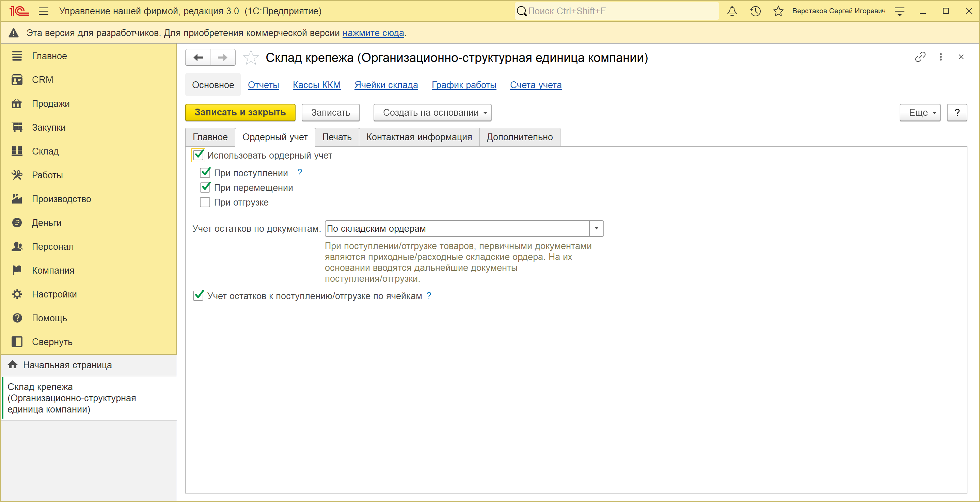Open Деньги ruble icon
This screenshot has width=980, height=502.
[17, 223]
